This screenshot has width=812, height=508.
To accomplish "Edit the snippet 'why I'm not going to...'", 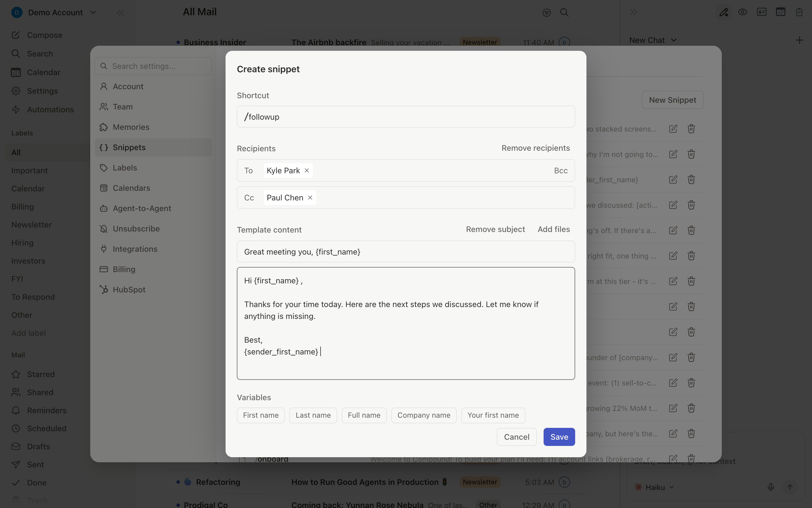I will pyautogui.click(x=673, y=154).
